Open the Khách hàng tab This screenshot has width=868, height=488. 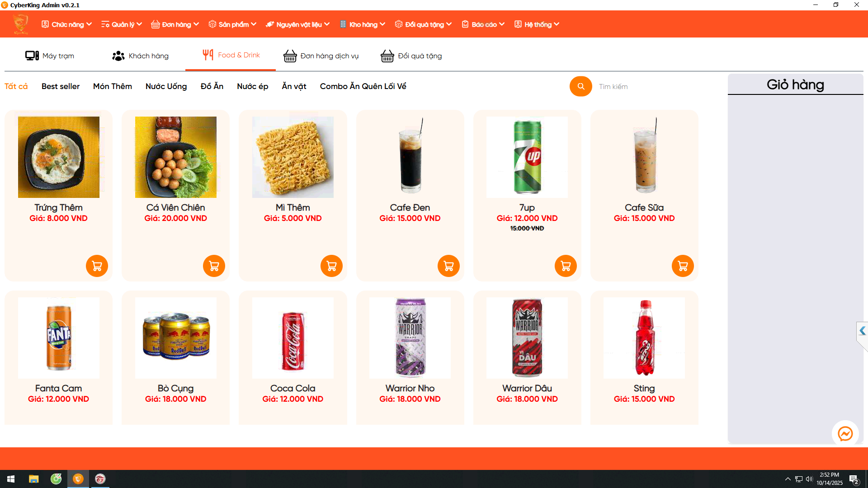point(141,56)
